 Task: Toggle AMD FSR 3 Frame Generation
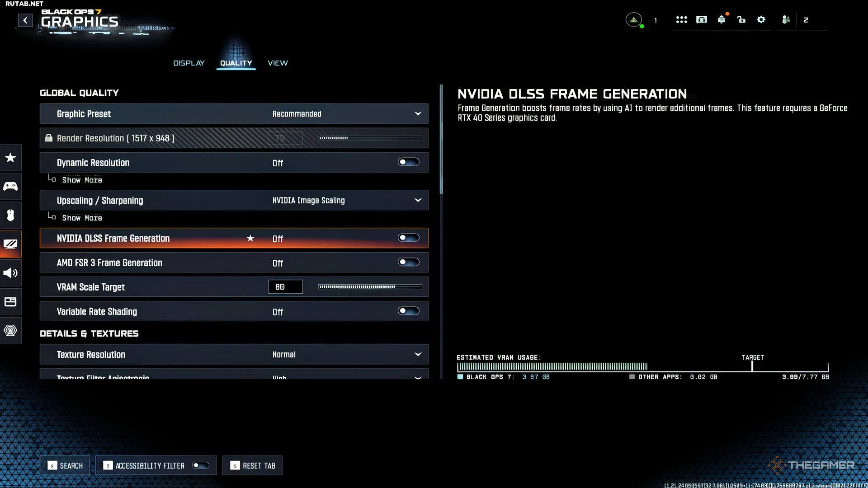tap(408, 263)
